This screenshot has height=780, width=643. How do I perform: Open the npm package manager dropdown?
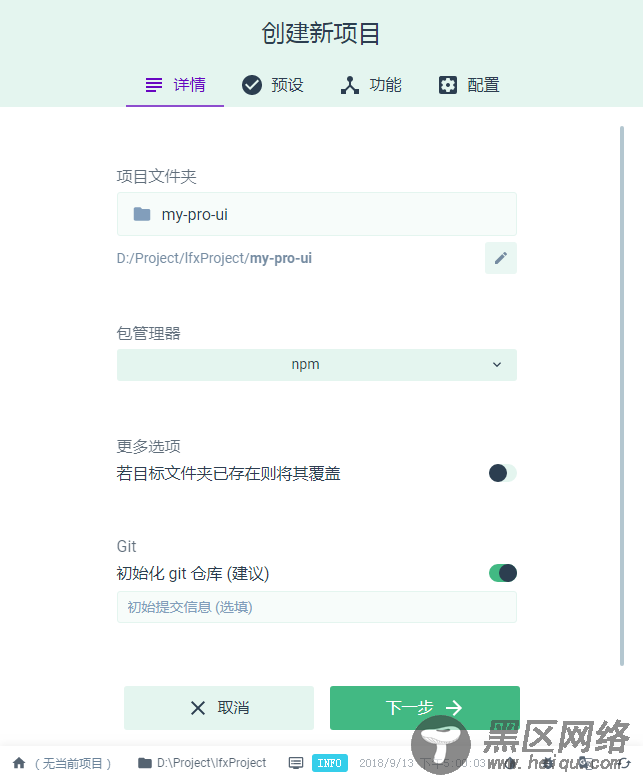[317, 365]
